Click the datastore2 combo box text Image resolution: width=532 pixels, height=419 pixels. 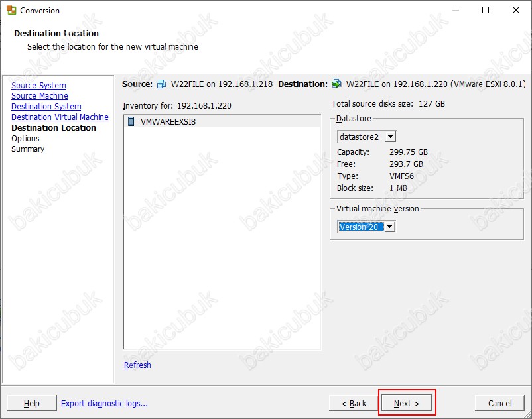359,137
